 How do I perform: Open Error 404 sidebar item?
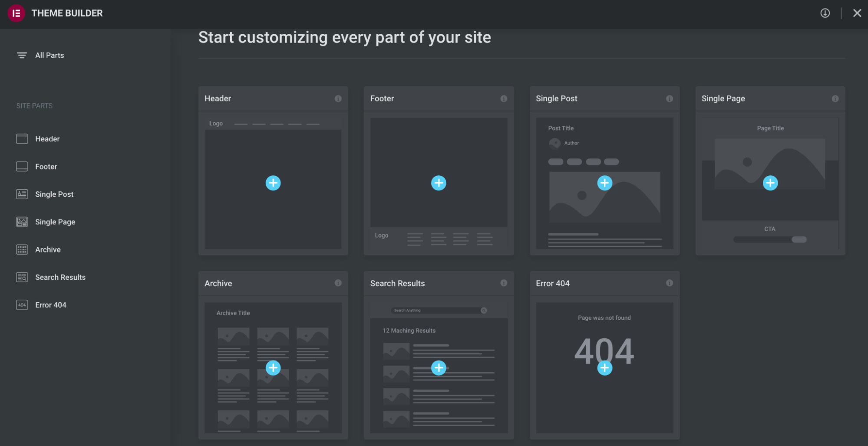pyautogui.click(x=50, y=305)
